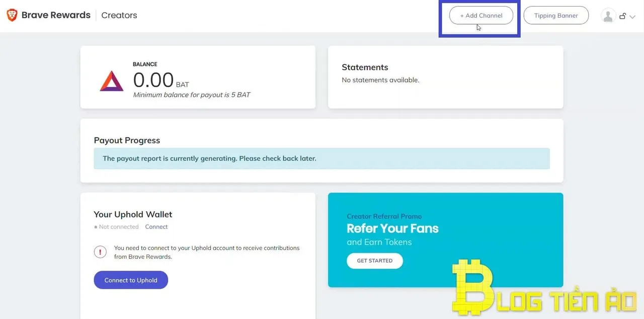Click the Refer Your Fans promo heading

click(392, 228)
